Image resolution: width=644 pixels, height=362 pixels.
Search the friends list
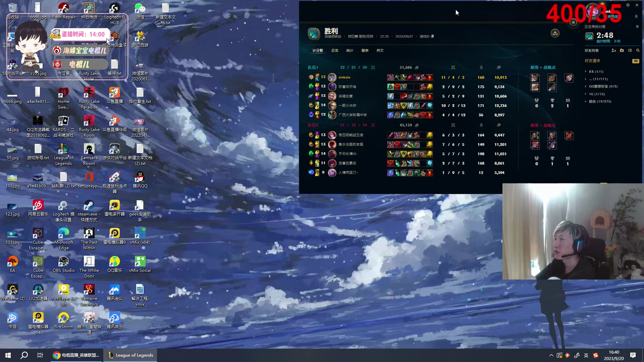point(638,50)
